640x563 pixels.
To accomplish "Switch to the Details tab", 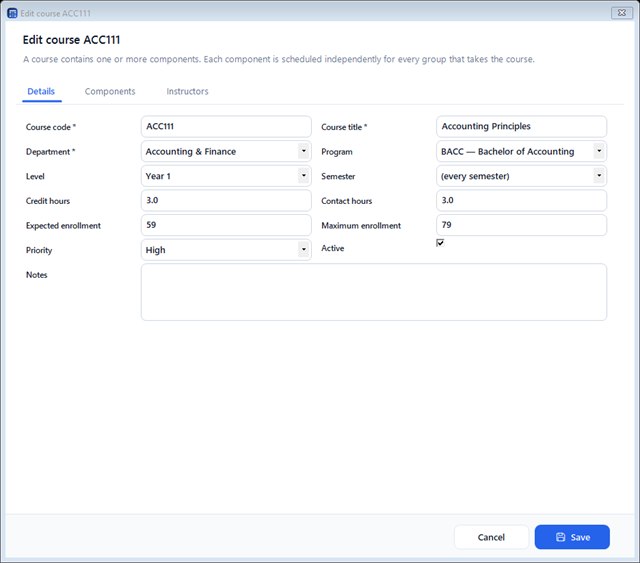I will 41,91.
